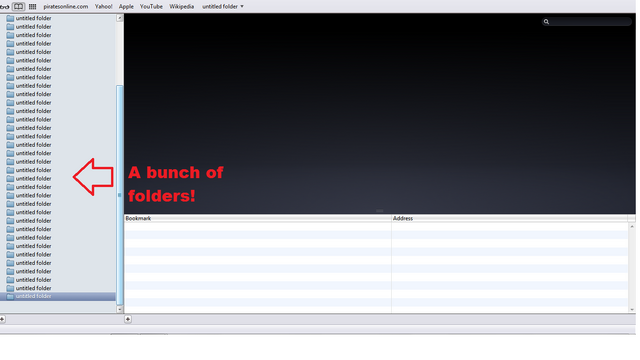Expand the untitled folder dropdown in bookmarks bar
Screen dimensions: 640x360
(x=223, y=7)
